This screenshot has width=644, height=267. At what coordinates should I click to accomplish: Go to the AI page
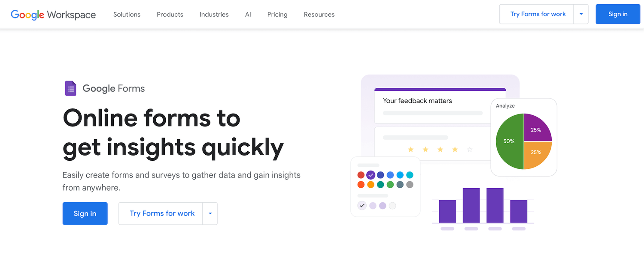tap(248, 15)
